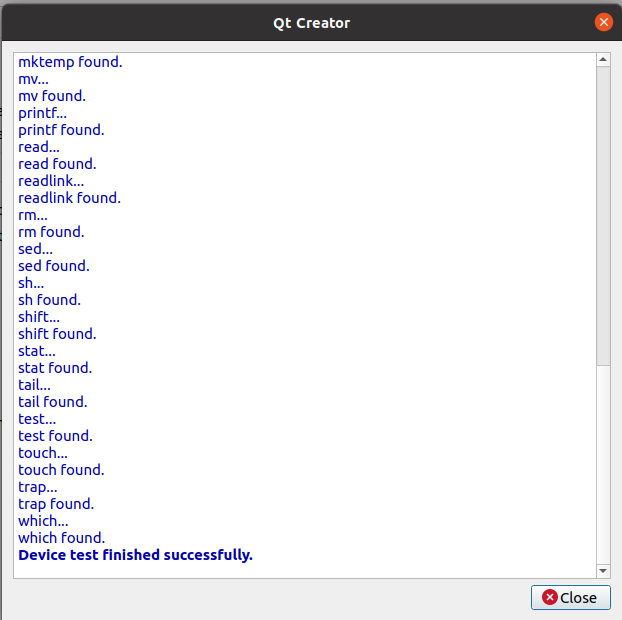Click the "Device test finished successfully." message
This screenshot has height=620, width=622.
point(135,554)
